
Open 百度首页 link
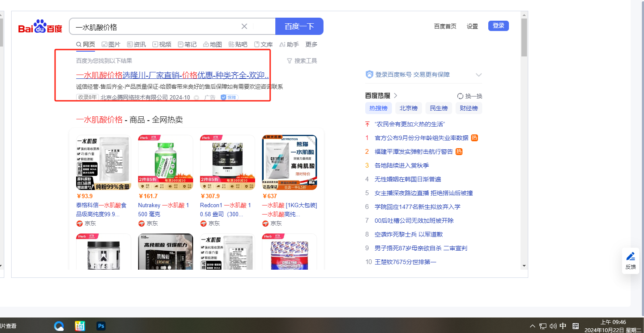pos(445,26)
